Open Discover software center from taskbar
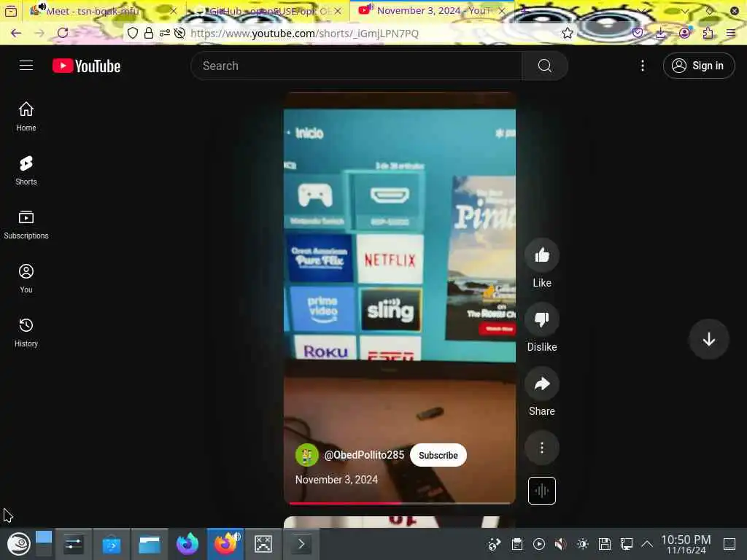747x560 pixels. tap(112, 544)
